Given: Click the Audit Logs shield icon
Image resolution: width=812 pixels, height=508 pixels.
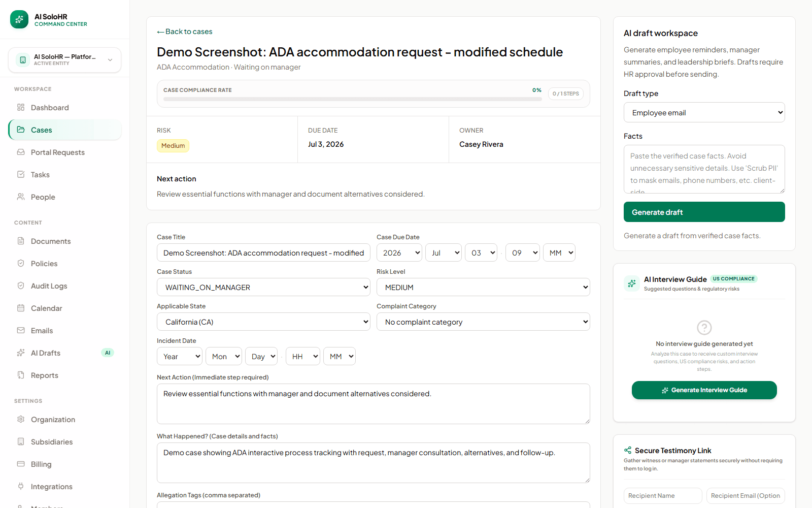Looking at the screenshot, I should coord(21,285).
